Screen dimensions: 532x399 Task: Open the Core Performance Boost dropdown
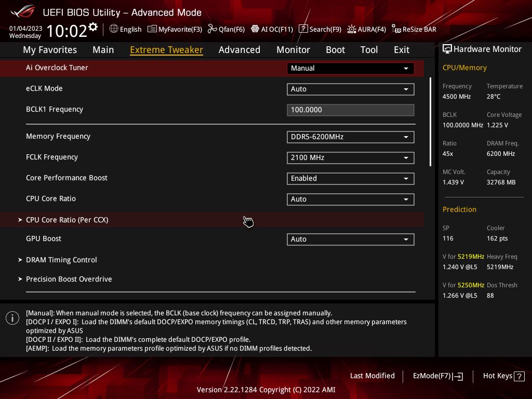click(x=351, y=179)
